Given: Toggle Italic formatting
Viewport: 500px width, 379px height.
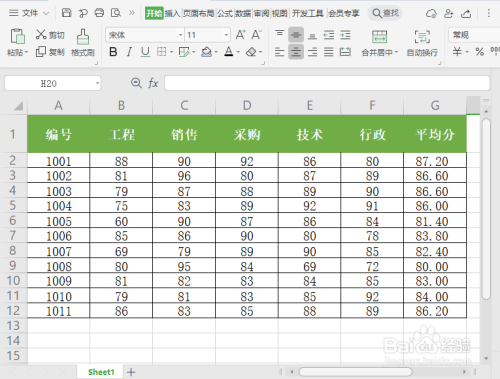Looking at the screenshot, I should click(129, 52).
